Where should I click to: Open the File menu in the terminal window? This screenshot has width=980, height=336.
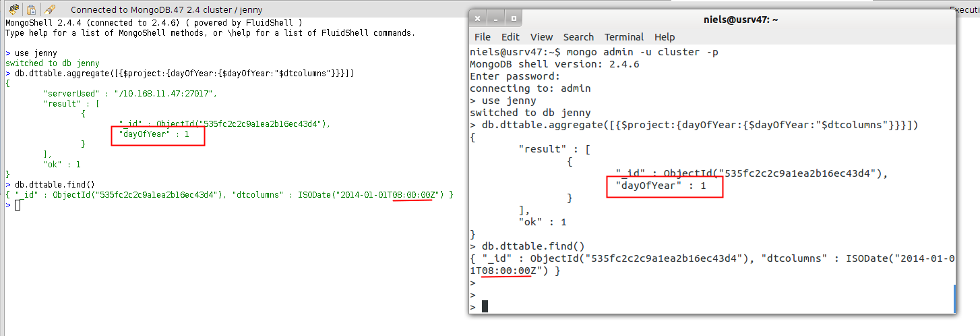(x=483, y=37)
